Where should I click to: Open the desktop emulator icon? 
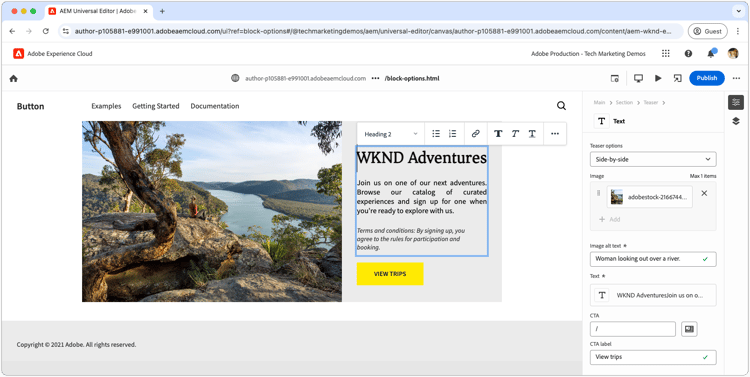638,78
